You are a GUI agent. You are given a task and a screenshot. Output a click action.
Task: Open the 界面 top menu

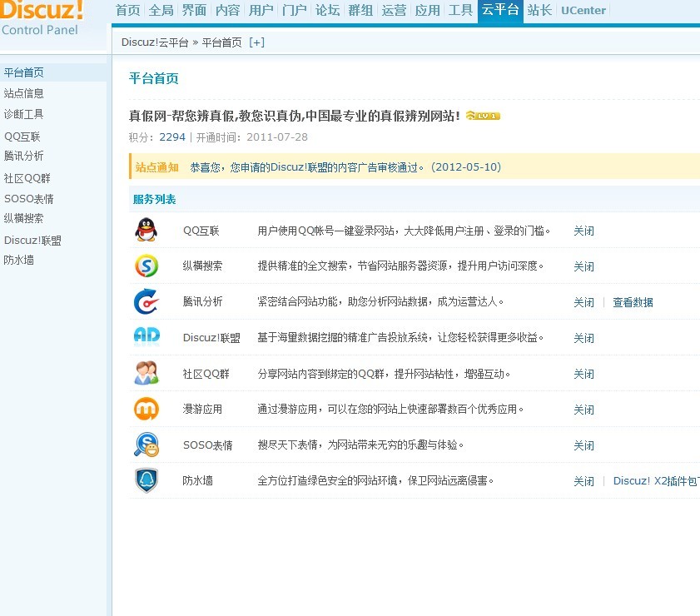[x=194, y=10]
